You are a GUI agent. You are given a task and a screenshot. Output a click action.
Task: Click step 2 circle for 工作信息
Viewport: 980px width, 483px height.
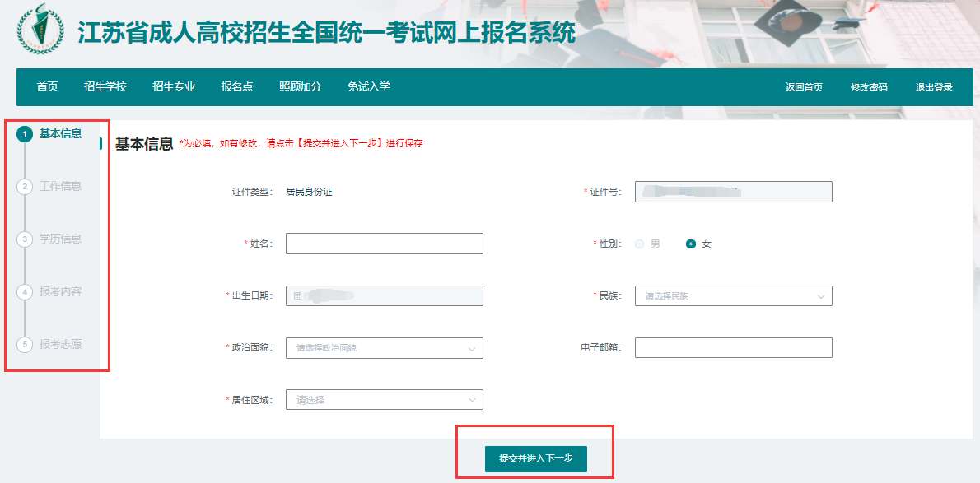click(25, 187)
